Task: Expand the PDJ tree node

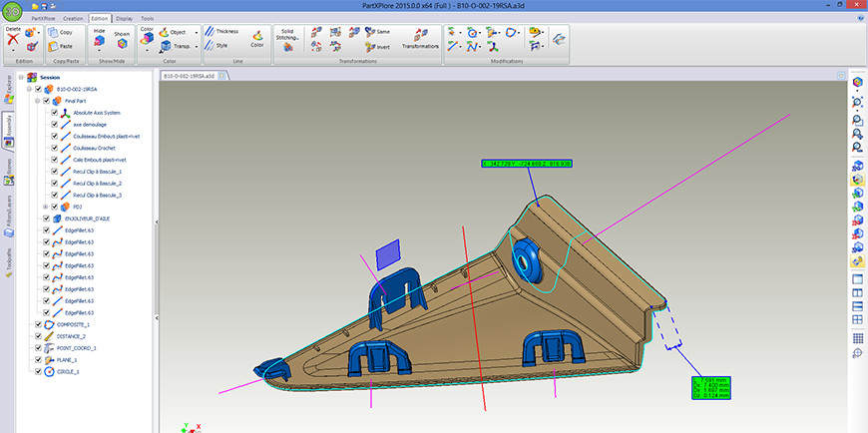Action: click(47, 207)
